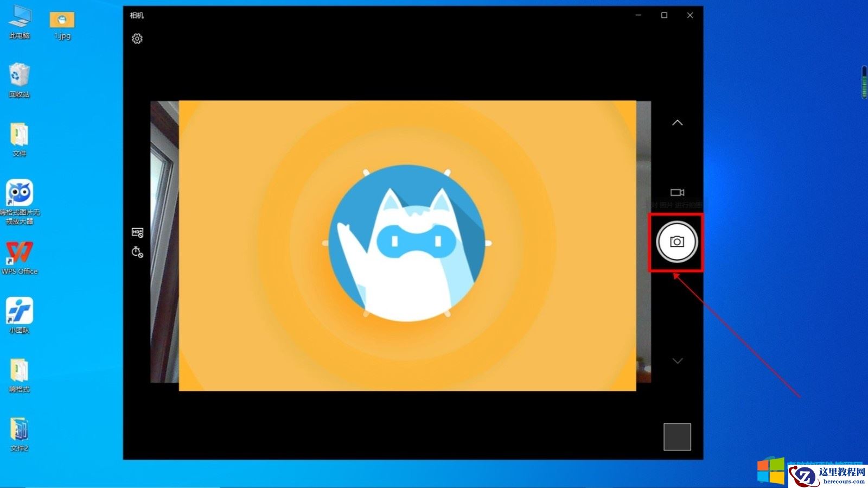The image size is (868, 488).
Task: Close the Camera window
Action: tap(690, 15)
